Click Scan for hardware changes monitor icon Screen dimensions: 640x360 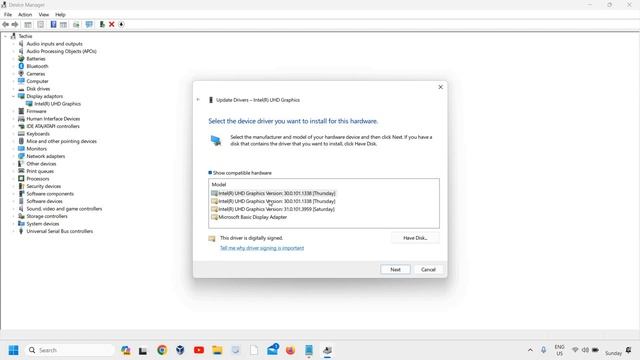pos(89,24)
